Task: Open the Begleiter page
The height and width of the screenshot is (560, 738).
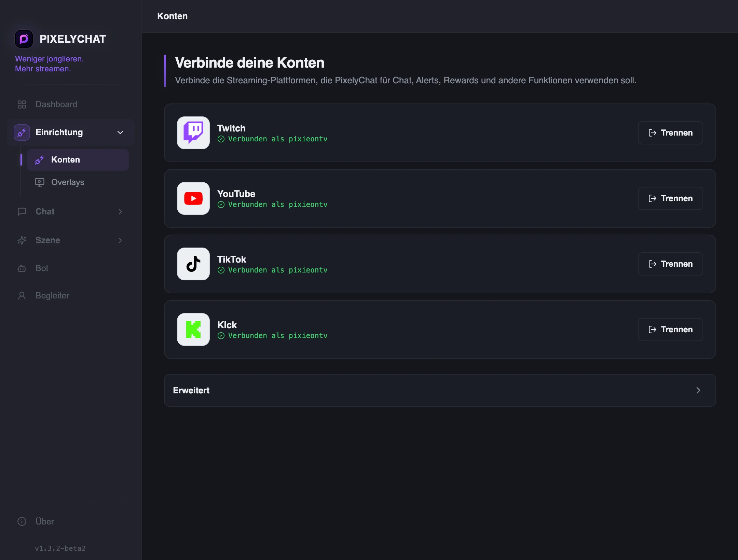Action: [71, 296]
